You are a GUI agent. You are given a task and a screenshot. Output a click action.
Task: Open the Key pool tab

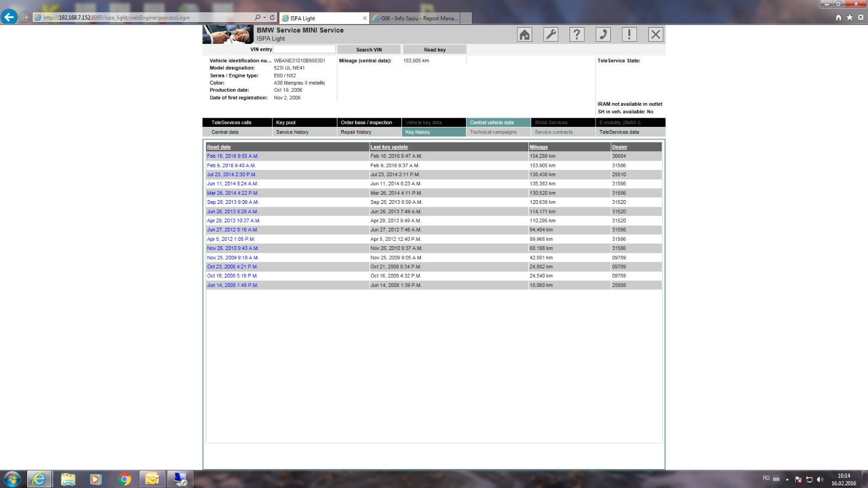click(x=304, y=123)
